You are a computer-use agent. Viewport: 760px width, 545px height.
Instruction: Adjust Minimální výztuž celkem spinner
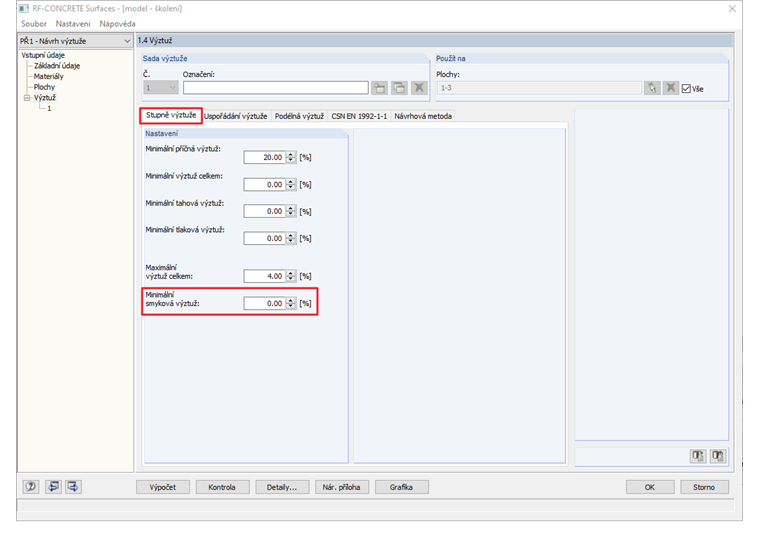(x=290, y=184)
